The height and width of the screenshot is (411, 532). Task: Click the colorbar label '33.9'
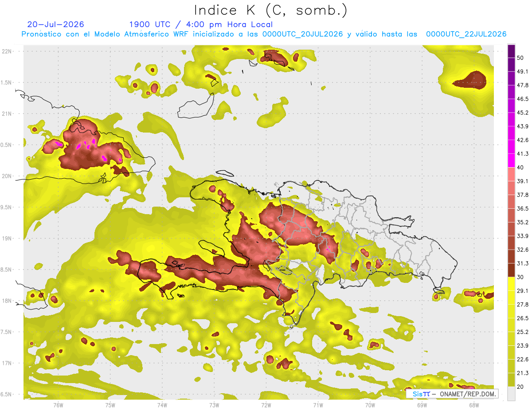(523, 236)
